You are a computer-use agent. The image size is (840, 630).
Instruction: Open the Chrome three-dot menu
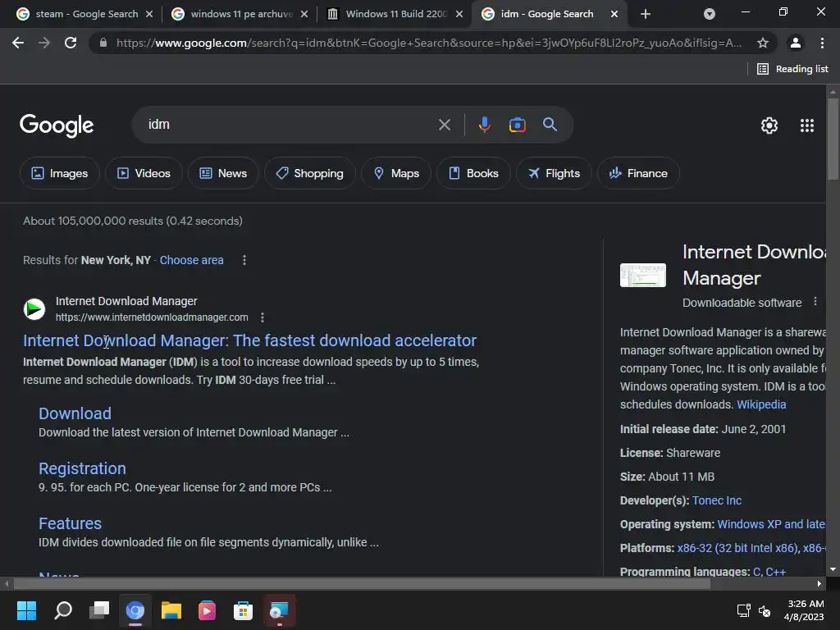tap(822, 43)
